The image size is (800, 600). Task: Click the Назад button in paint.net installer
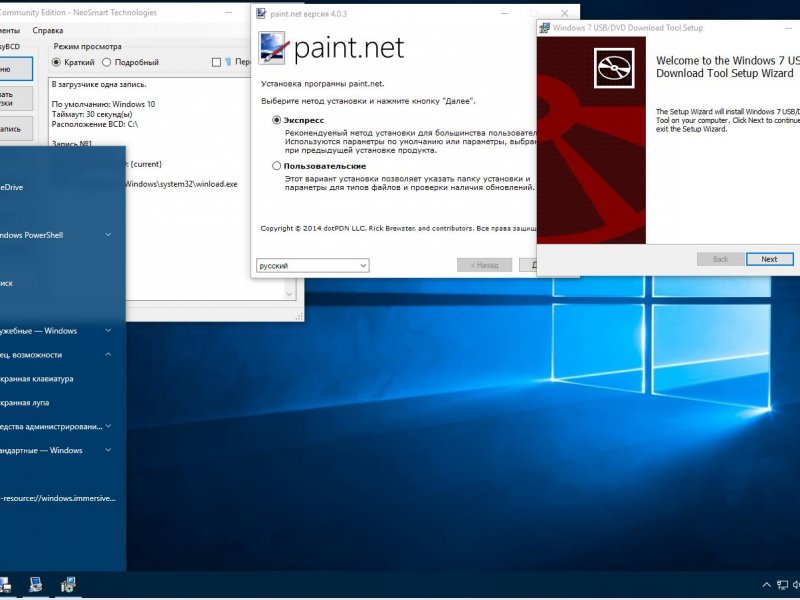(484, 265)
